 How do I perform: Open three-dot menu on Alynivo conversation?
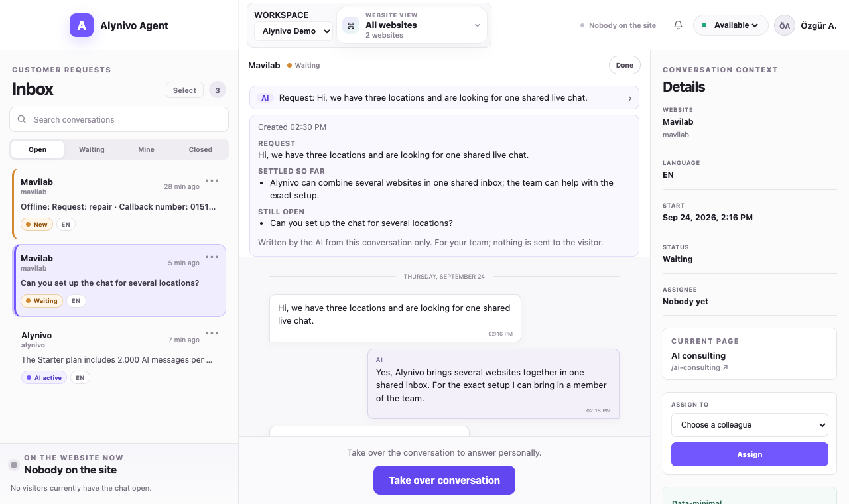pos(212,334)
